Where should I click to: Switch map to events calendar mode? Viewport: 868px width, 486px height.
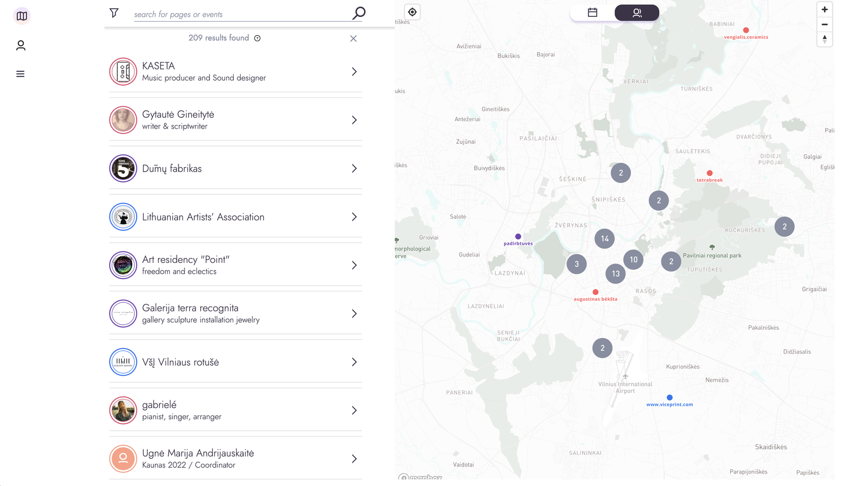pyautogui.click(x=592, y=12)
